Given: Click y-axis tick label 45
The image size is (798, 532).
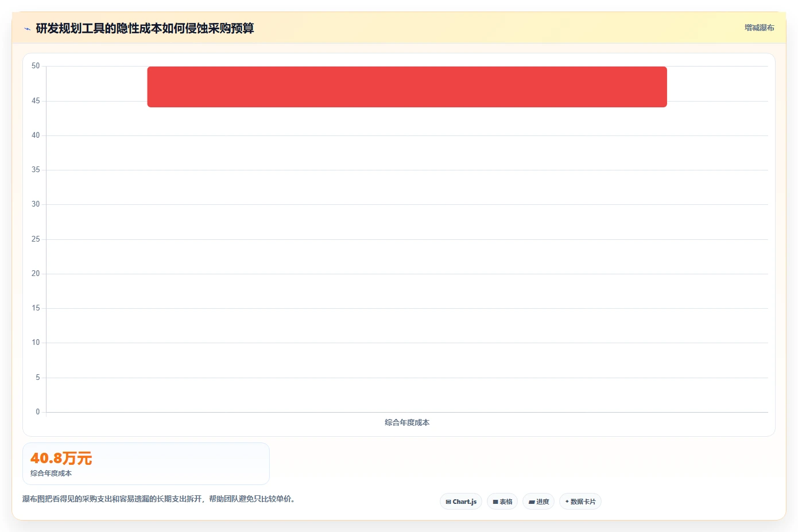Looking at the screenshot, I should tap(36, 100).
